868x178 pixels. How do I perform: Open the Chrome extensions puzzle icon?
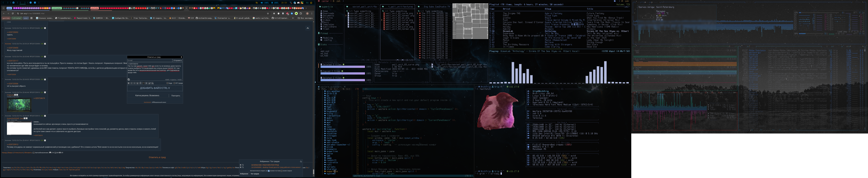[301, 13]
